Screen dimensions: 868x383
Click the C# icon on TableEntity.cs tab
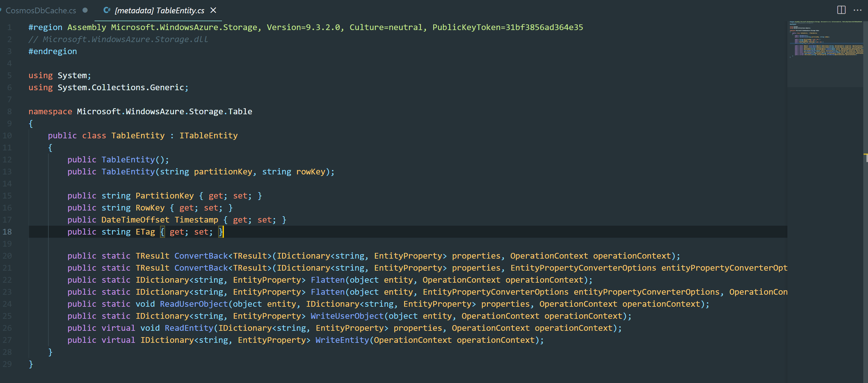(107, 10)
